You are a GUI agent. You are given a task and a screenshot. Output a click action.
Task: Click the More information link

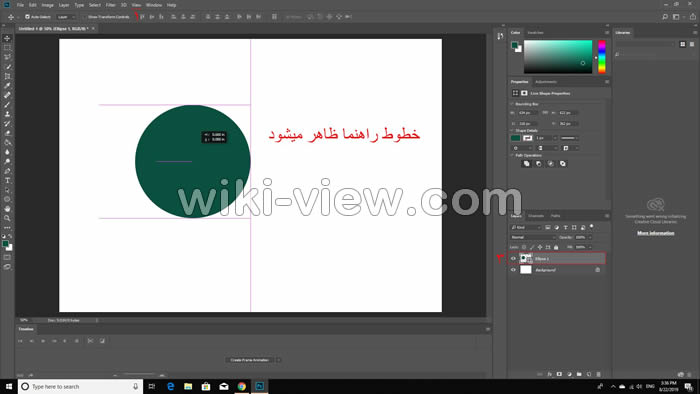coord(656,233)
